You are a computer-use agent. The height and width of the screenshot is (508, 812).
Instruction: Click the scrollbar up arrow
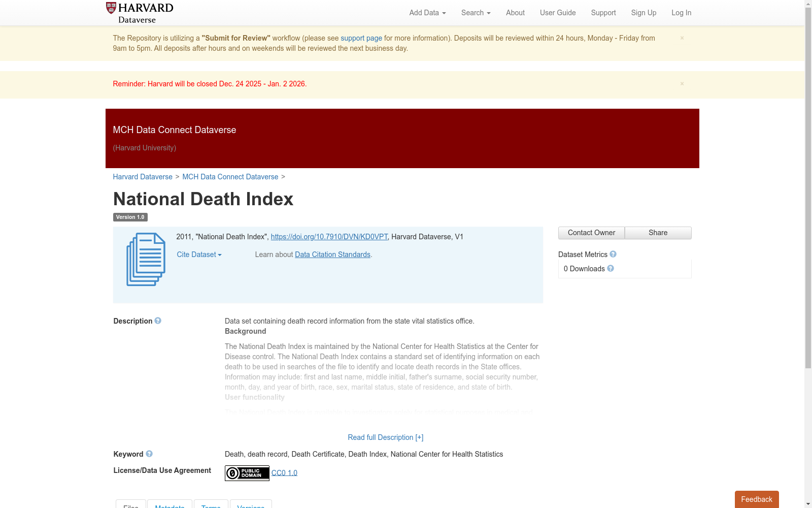point(808,4)
